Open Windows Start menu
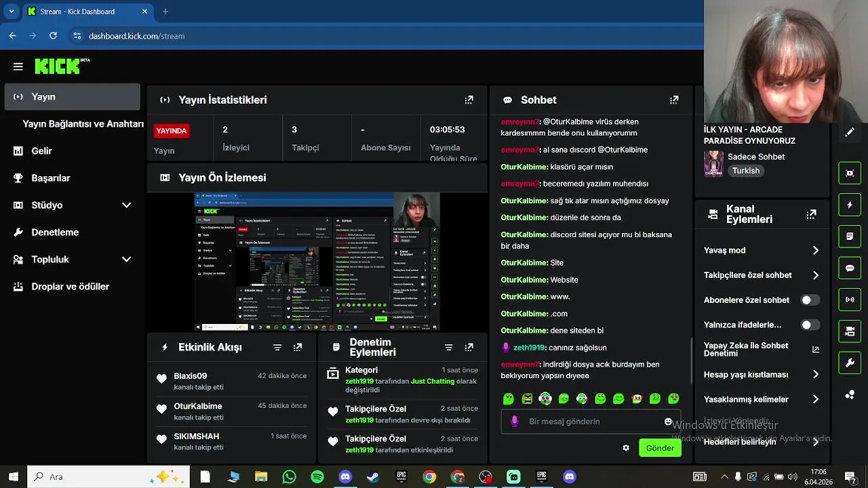Screen dimensions: 868x488 click(x=14, y=477)
